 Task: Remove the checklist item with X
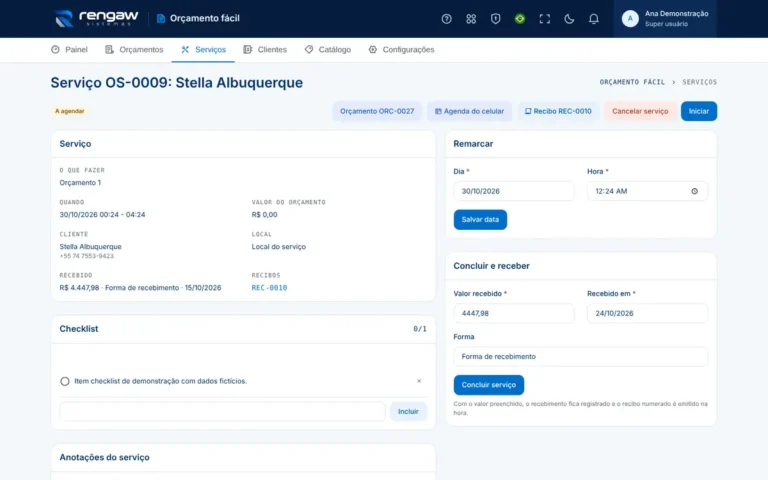[419, 381]
